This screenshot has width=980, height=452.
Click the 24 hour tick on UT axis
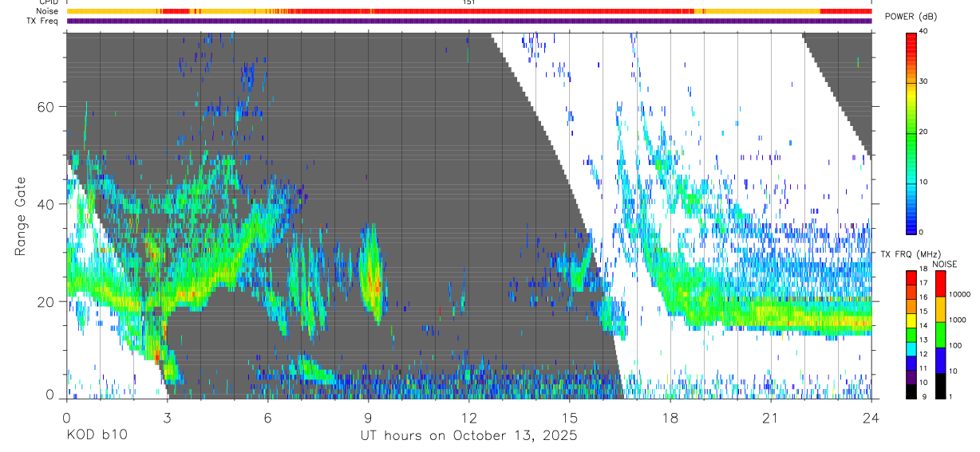pos(871,417)
